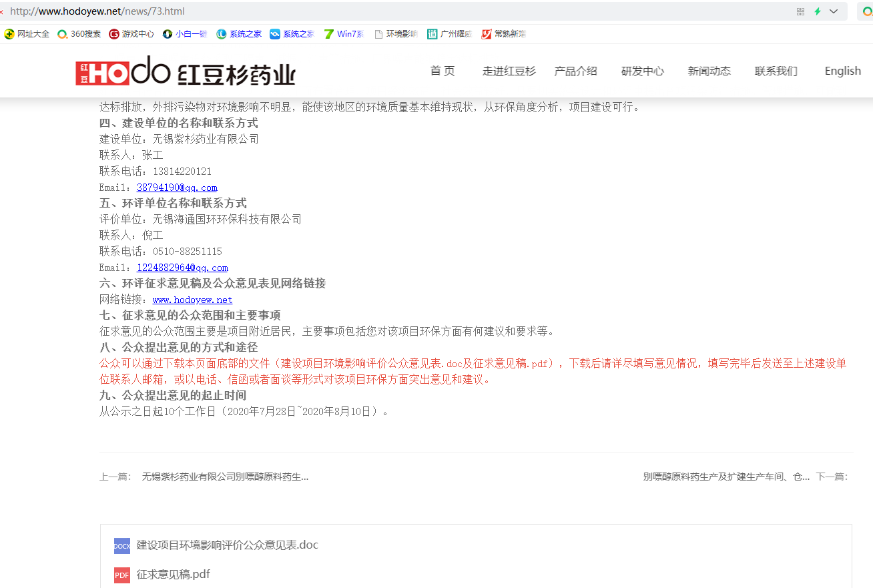Viewport: 873px width, 588px height.
Task: Open the 小白一键 bookmark
Action: pos(185,34)
